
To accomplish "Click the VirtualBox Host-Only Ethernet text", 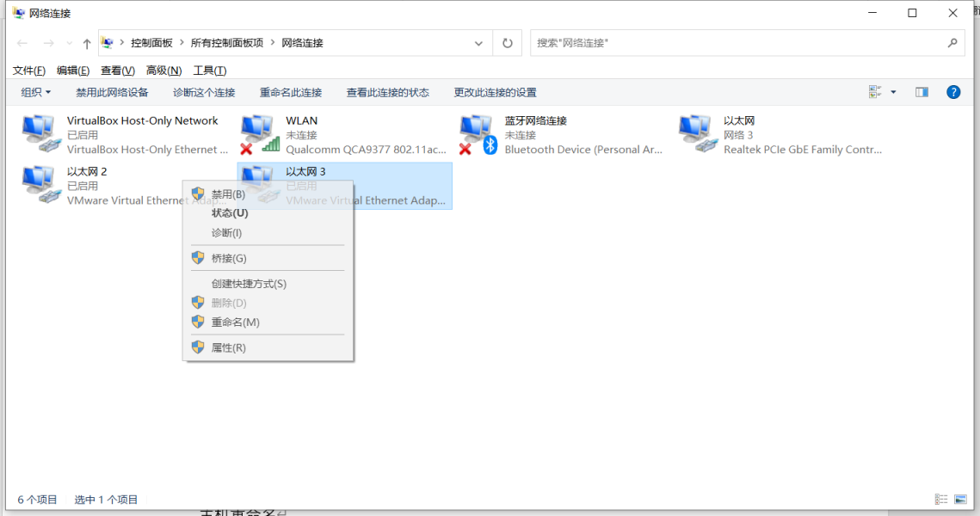I will 147,150.
